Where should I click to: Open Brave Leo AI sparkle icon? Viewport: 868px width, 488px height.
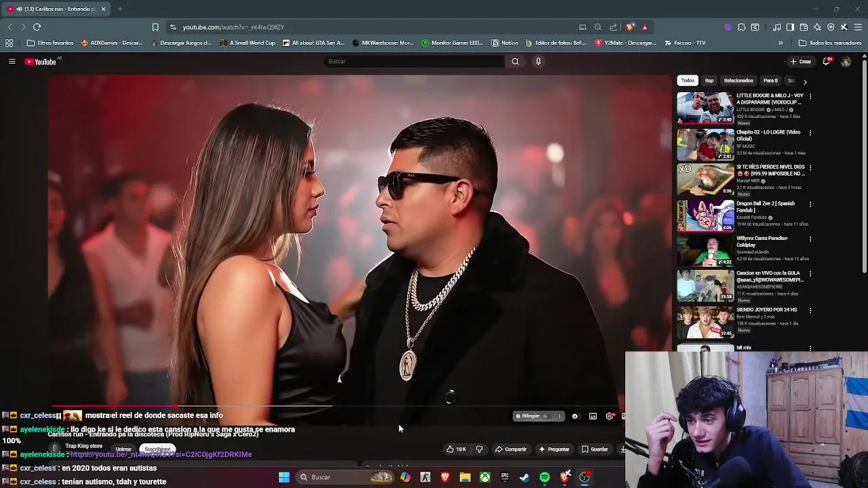click(x=817, y=27)
